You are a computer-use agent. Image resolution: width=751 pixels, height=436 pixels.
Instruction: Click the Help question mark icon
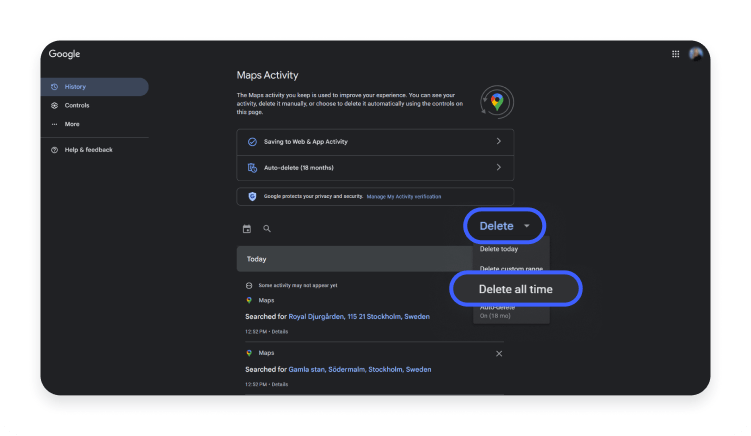click(55, 150)
